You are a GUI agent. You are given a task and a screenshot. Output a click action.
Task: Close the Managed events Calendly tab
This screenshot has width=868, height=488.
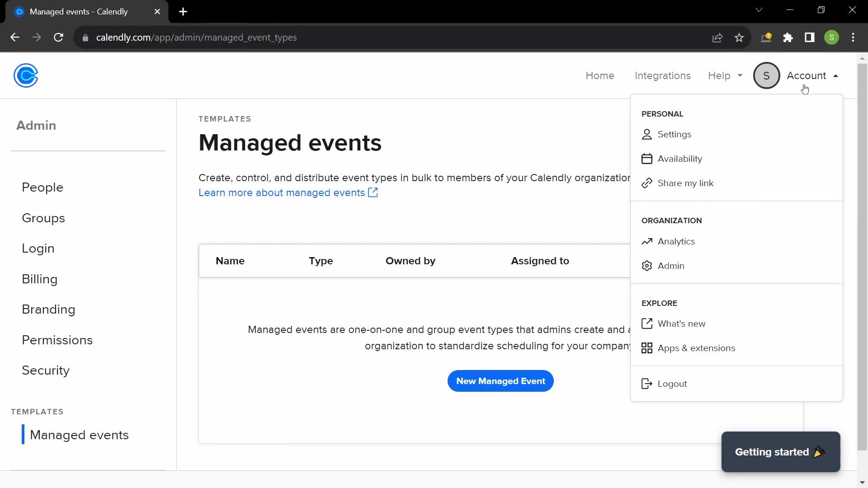click(x=157, y=12)
